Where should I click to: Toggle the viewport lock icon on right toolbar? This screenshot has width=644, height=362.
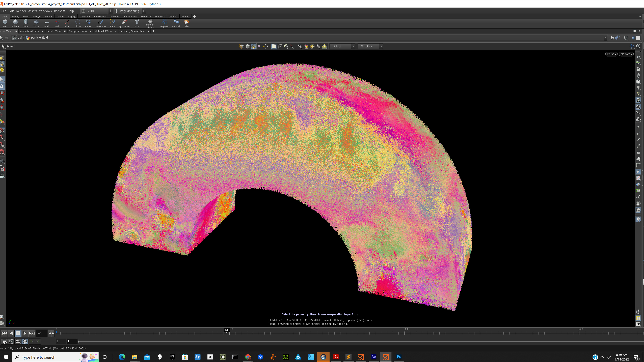pos(638,69)
